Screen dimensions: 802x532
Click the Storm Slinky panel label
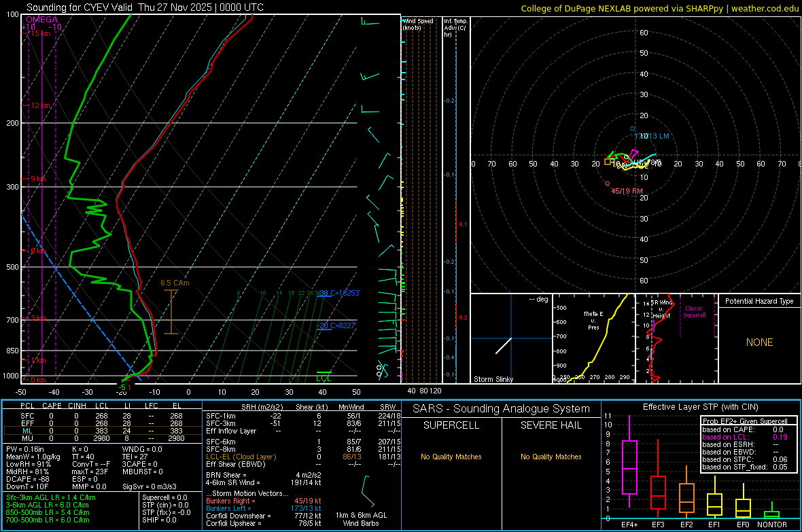pyautogui.click(x=493, y=379)
